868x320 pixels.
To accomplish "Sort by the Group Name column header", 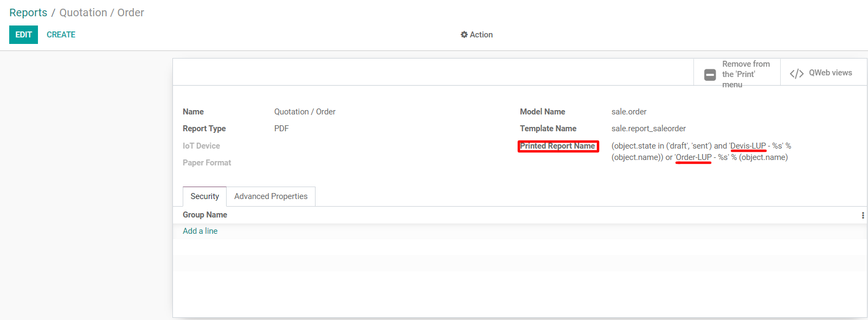I will 205,215.
